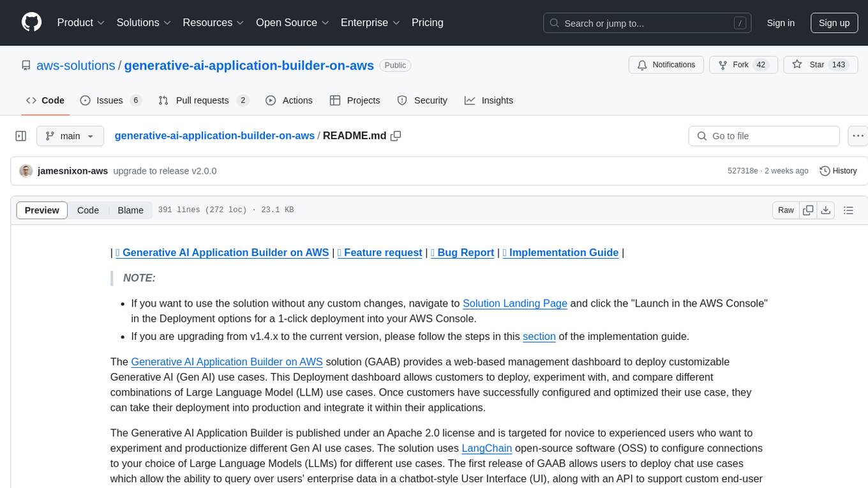The height and width of the screenshot is (488, 868).
Task: Open the Issues tab
Action: [x=110, y=100]
